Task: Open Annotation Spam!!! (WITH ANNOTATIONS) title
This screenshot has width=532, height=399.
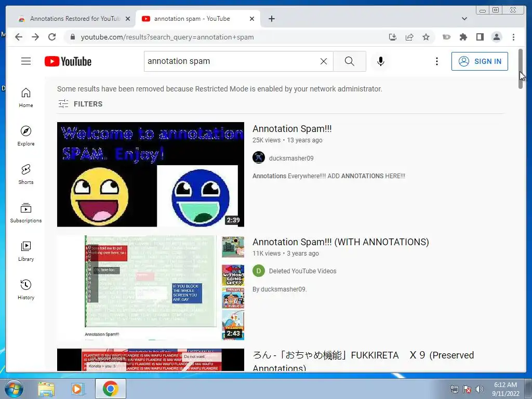Action: click(x=341, y=242)
